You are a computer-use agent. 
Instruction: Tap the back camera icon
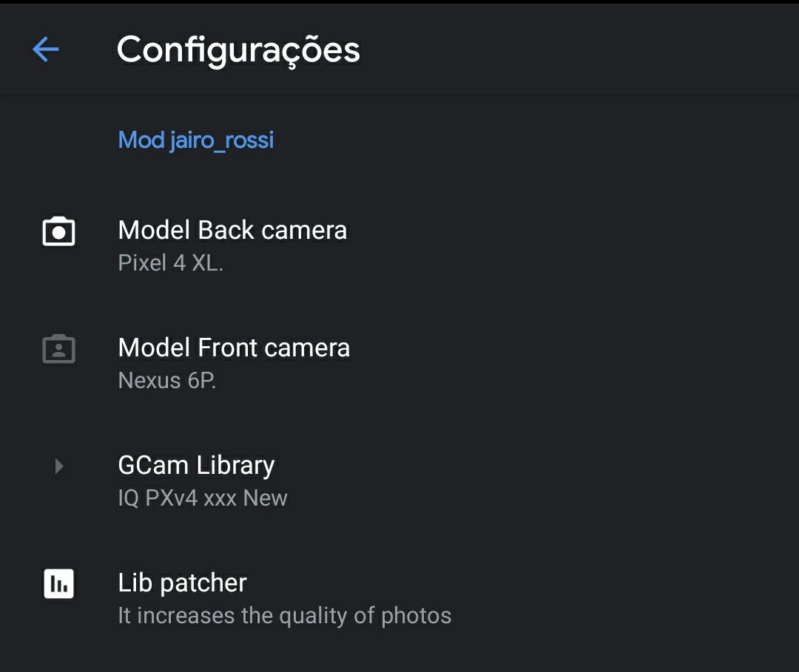pos(58,231)
